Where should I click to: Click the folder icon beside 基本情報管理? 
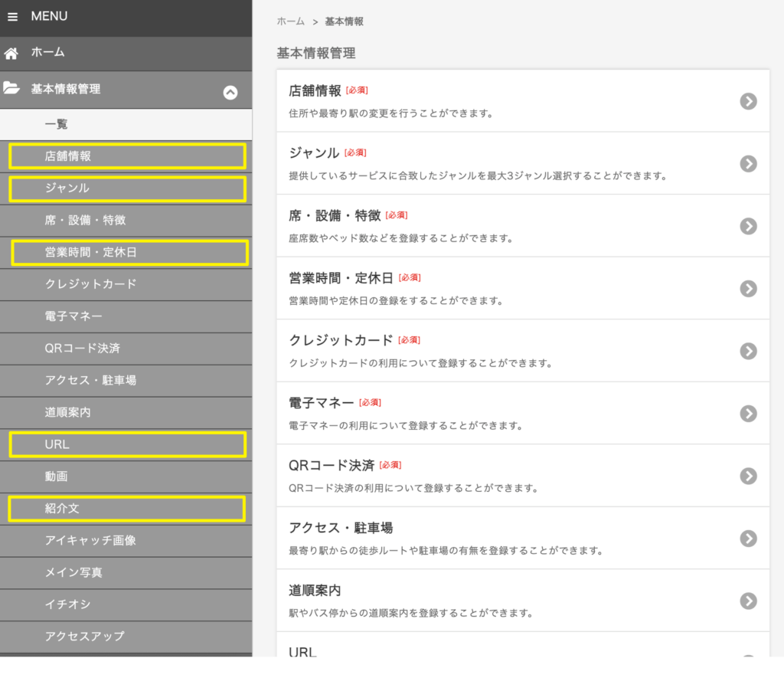point(12,89)
